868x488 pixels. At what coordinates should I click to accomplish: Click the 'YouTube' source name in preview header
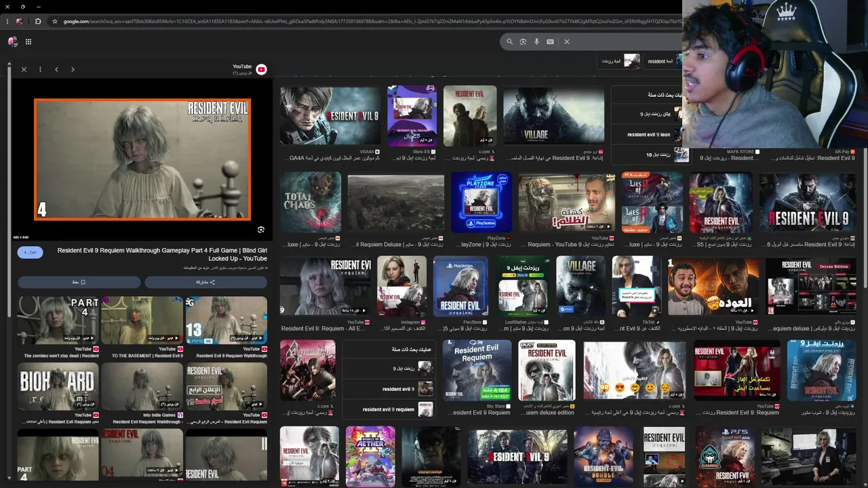(242, 66)
